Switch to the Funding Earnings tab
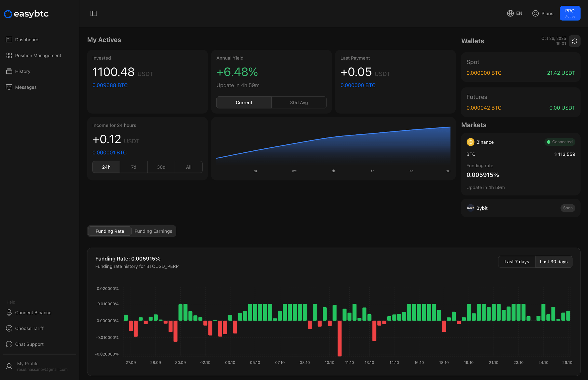Viewport: 588px width, 380px height. click(153, 231)
